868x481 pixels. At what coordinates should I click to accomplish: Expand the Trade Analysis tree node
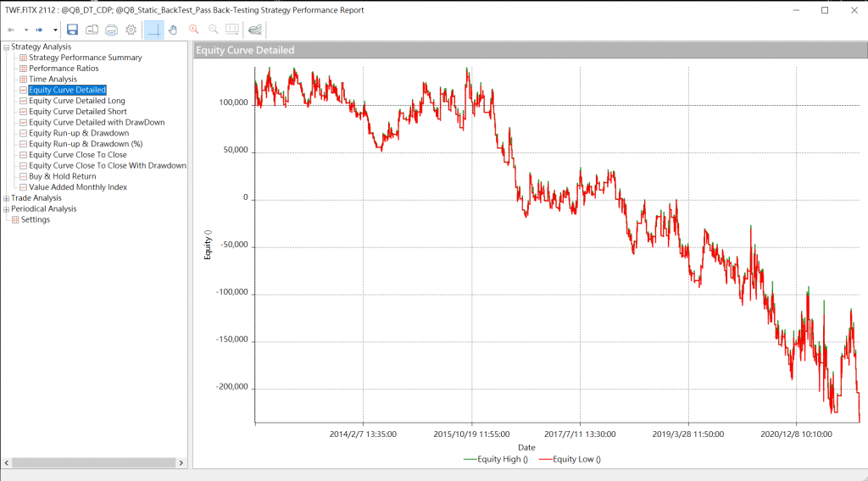click(x=6, y=198)
